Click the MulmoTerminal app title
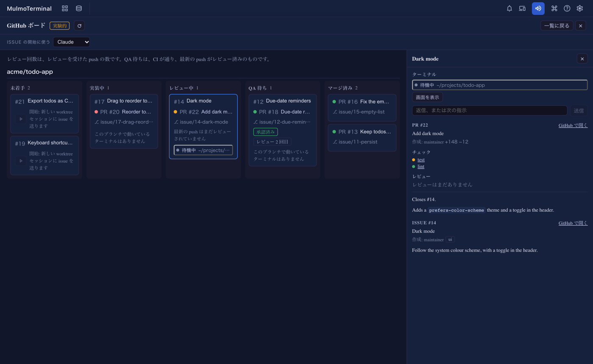 tap(29, 8)
